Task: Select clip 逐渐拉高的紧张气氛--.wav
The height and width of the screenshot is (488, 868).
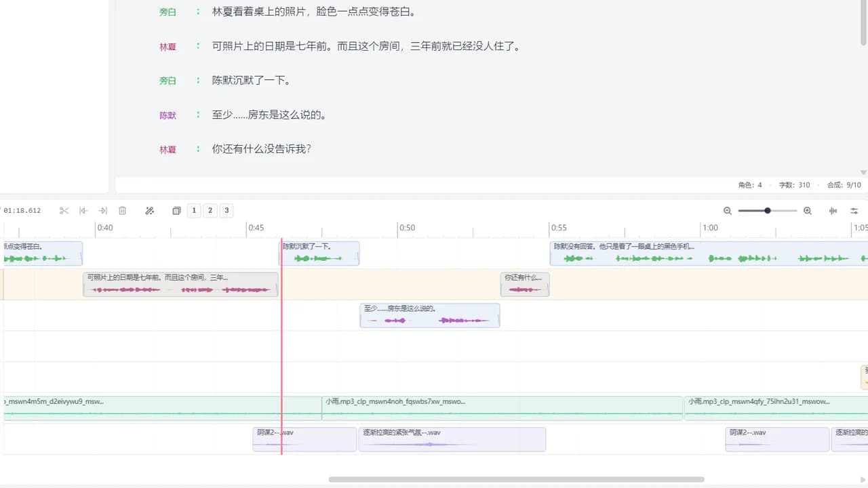Action: point(452,439)
